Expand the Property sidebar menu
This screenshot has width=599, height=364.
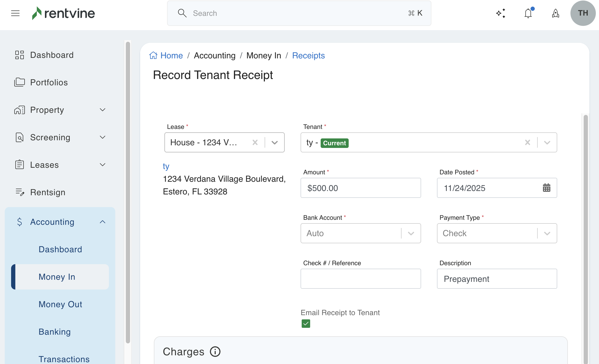tap(103, 110)
